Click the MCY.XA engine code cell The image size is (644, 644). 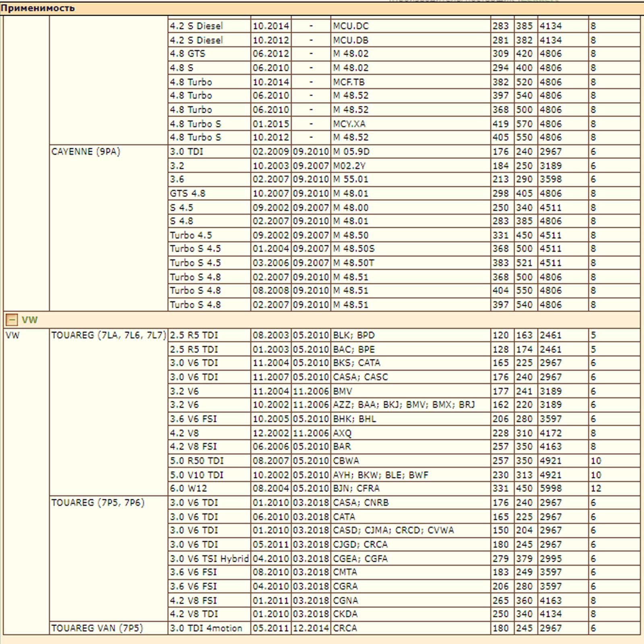pos(349,124)
